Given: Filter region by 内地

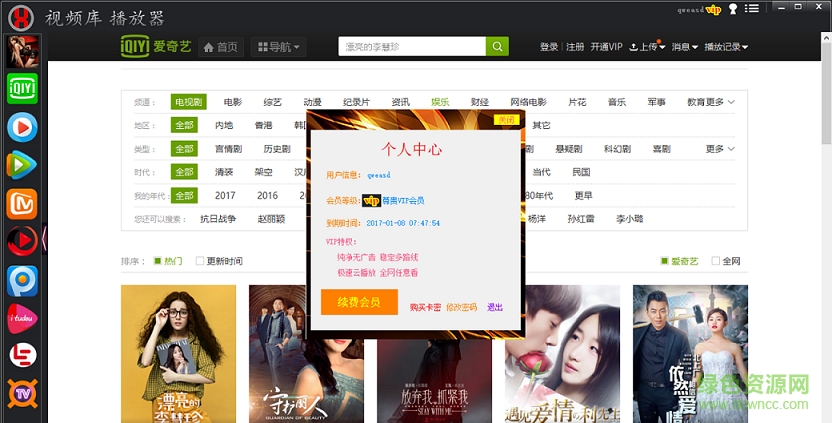Looking at the screenshot, I should [224, 125].
